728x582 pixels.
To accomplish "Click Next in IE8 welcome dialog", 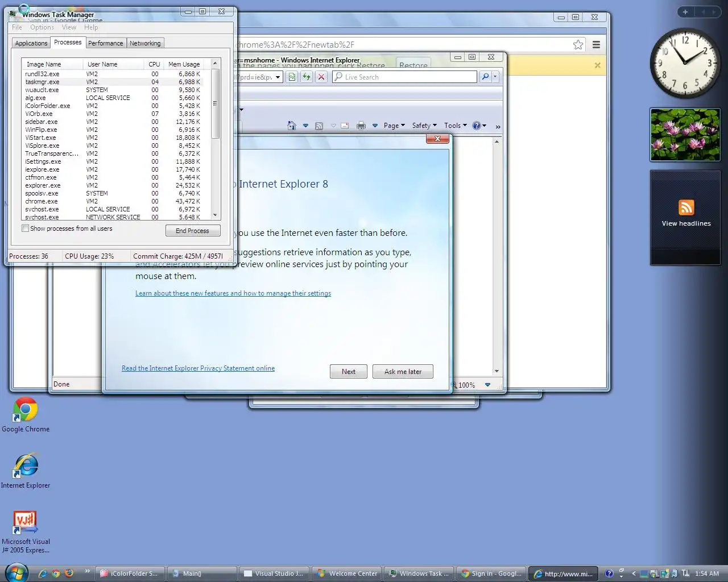I will coord(349,372).
